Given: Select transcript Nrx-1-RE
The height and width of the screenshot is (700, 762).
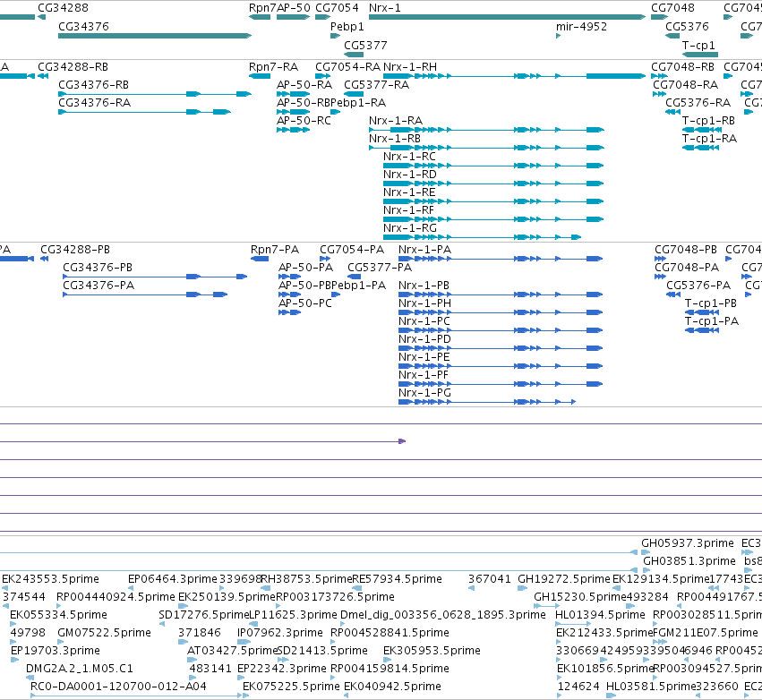Looking at the screenshot, I should 409,192.
